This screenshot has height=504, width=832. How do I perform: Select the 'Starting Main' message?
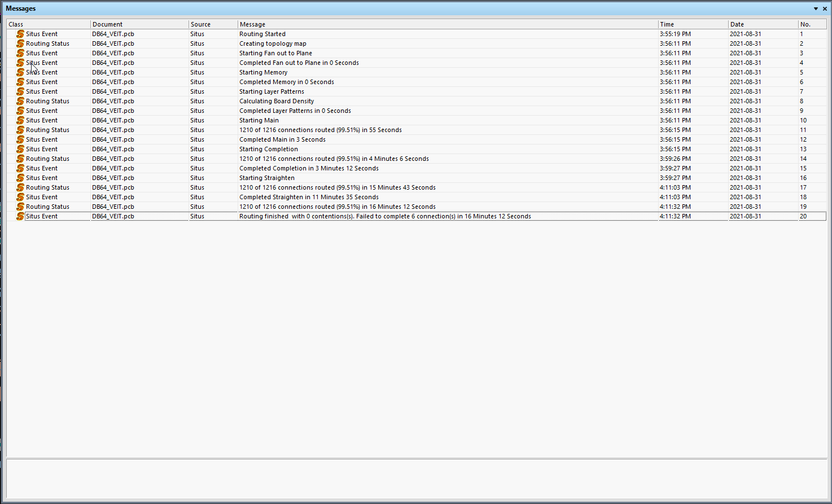click(259, 120)
